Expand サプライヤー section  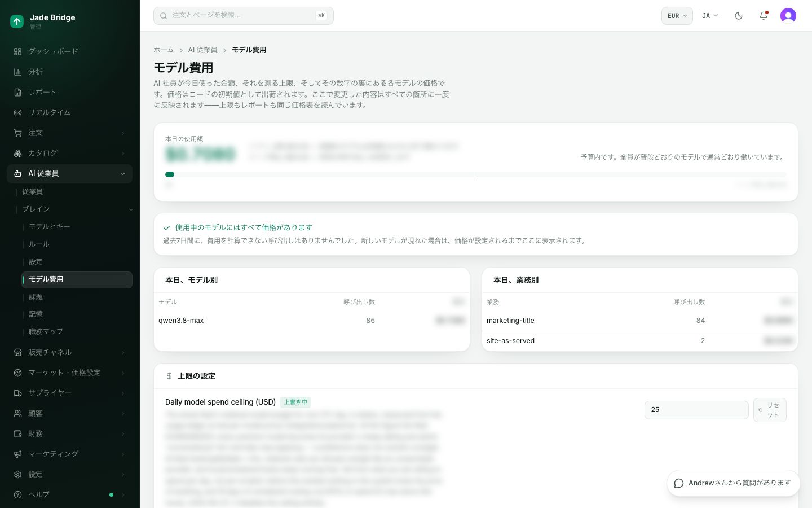(69, 393)
